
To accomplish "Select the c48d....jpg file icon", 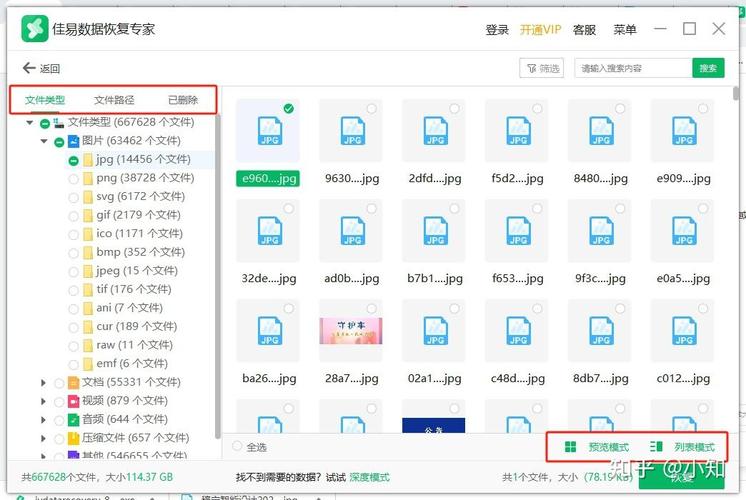I will point(518,331).
